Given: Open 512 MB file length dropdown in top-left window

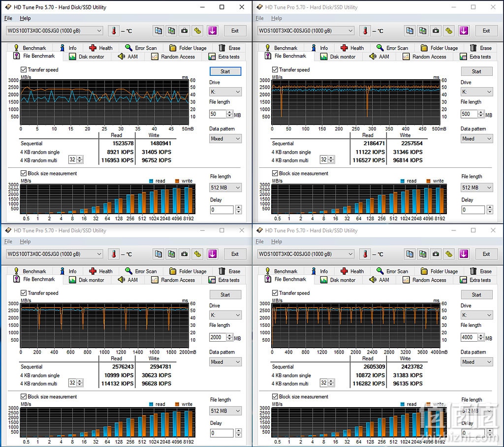Looking at the screenshot, I should (x=225, y=188).
